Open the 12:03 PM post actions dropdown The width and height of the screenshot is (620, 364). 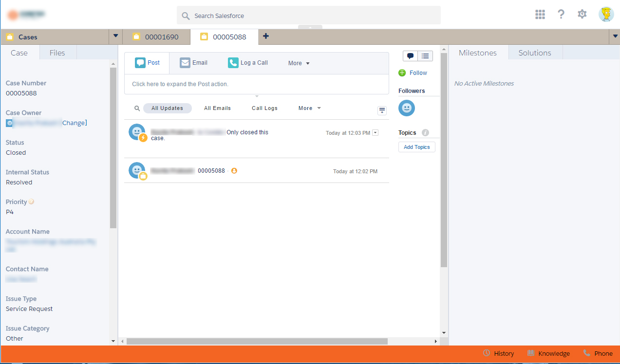coord(375,132)
